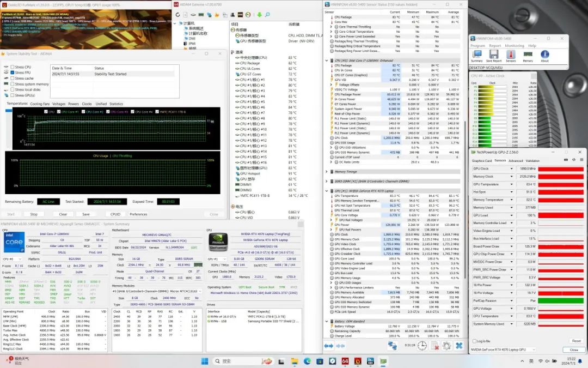Click the expand-columns arrows icon in HWiNFO sensor footer
This screenshot has width=588, height=368.
pyautogui.click(x=328, y=346)
